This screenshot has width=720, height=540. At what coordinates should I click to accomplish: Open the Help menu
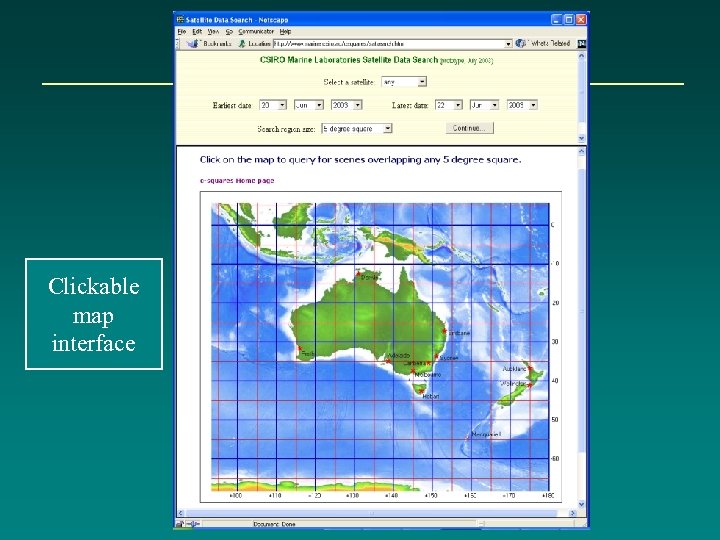click(x=285, y=32)
